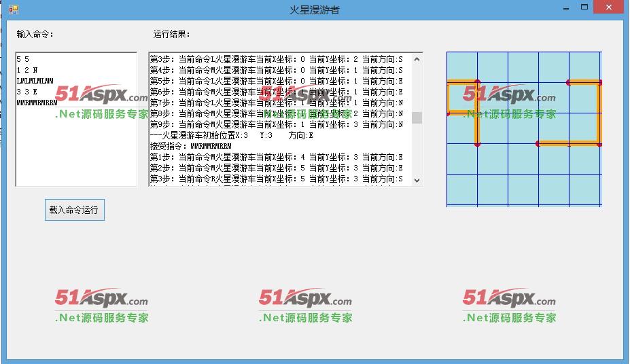Click the 第7步 result line
Image resolution: width=630 pixels, height=364 pixels.
click(277, 103)
